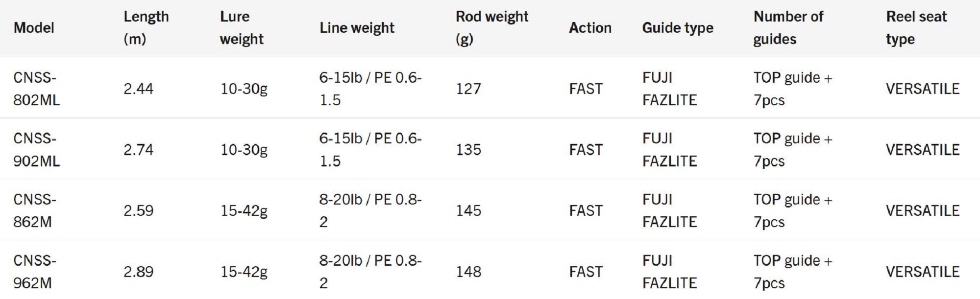Screen dimensions: 980x299
Task: Click the 2.89 length cell
Action: pyautogui.click(x=138, y=272)
